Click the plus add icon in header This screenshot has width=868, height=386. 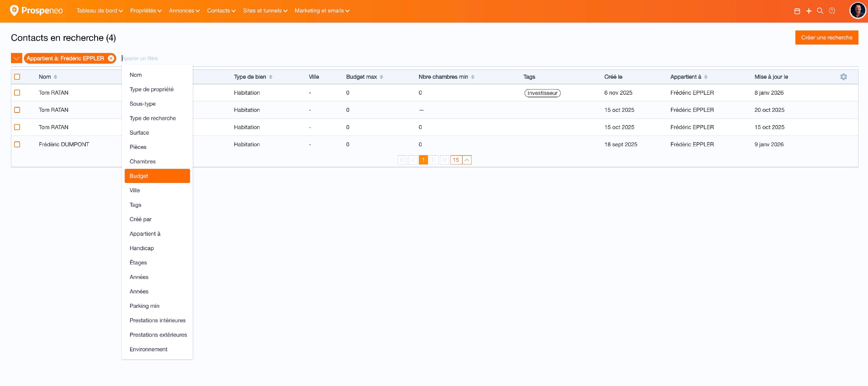[809, 11]
